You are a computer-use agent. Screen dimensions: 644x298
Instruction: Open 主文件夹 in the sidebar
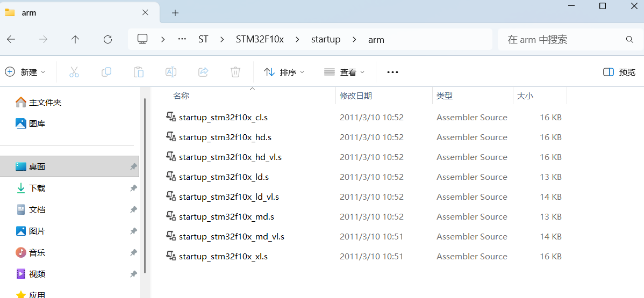[x=39, y=102]
